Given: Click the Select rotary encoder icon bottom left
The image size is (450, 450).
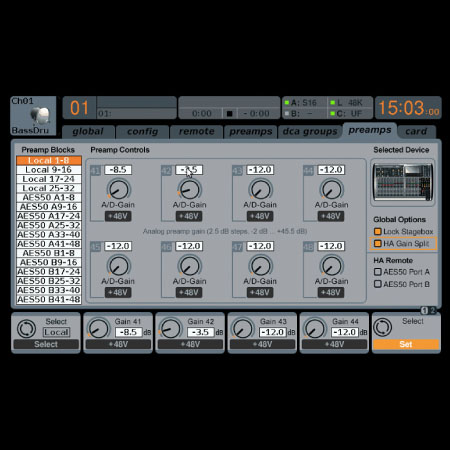Looking at the screenshot, I should coord(26,328).
